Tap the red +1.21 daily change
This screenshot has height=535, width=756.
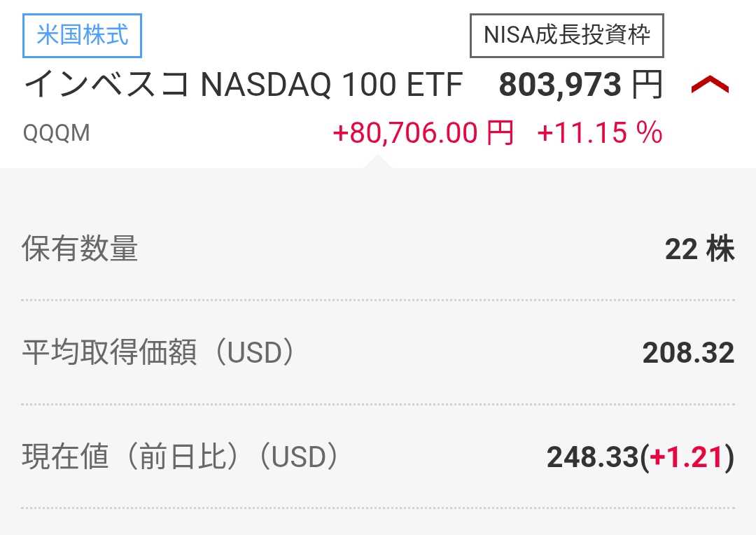coord(686,458)
